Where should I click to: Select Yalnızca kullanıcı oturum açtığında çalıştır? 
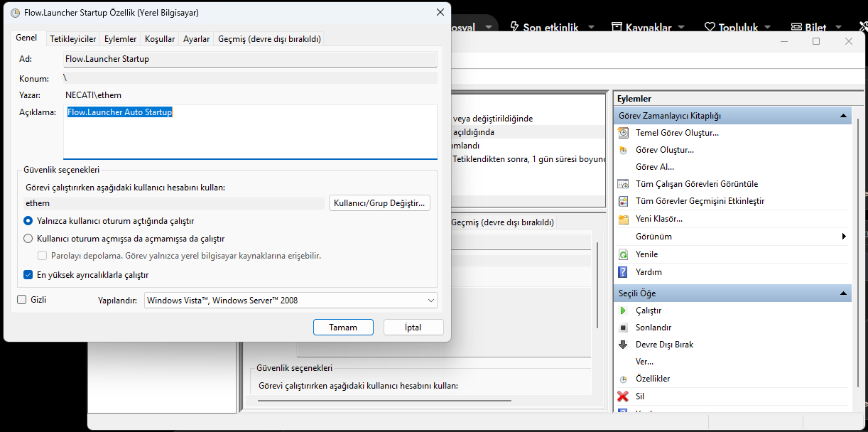[x=28, y=221]
